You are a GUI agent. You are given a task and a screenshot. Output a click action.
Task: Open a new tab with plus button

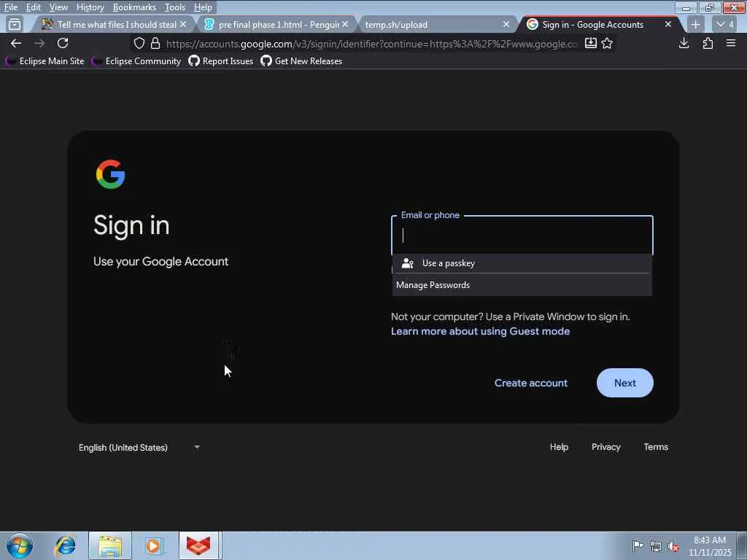[695, 24]
